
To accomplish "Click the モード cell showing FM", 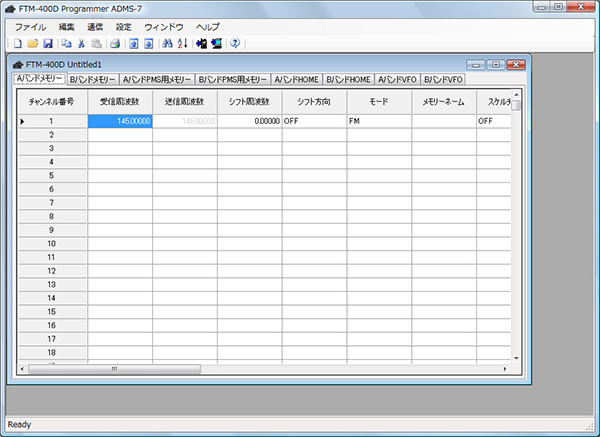I will click(x=378, y=121).
